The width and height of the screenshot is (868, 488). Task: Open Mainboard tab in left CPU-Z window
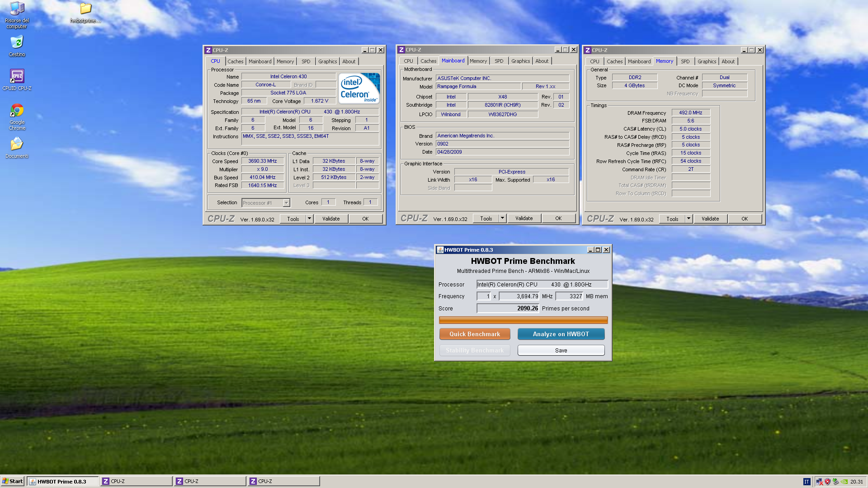point(260,61)
